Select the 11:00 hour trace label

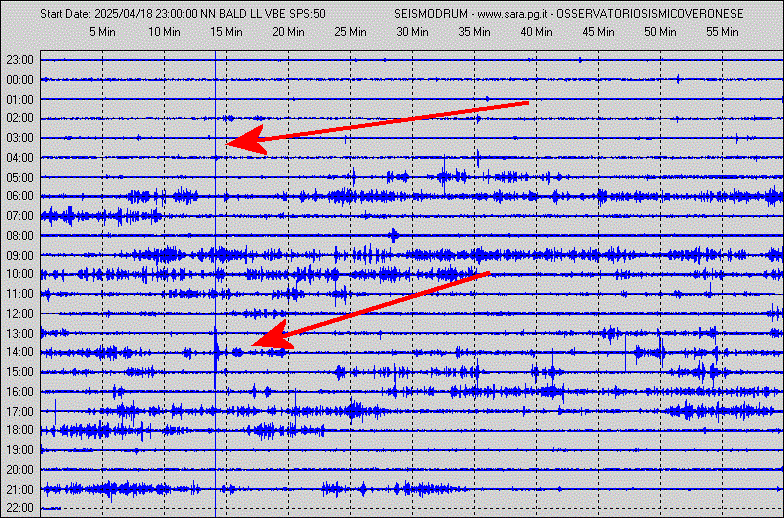tap(20, 294)
